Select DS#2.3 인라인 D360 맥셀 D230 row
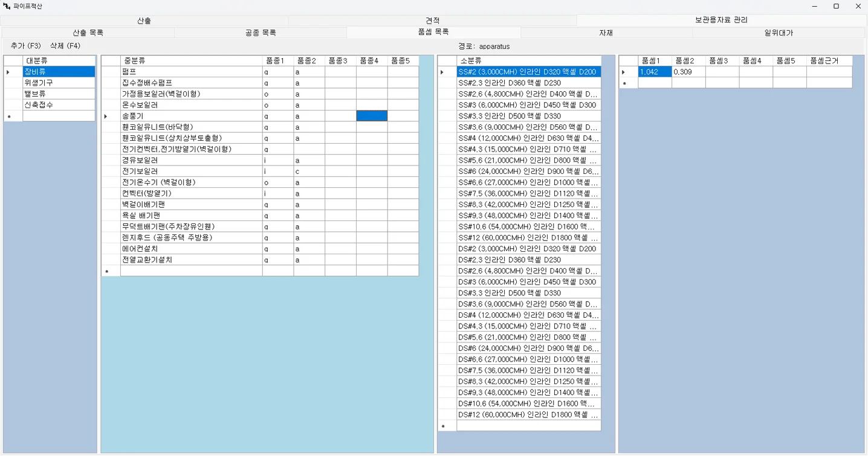This screenshot has width=868, height=456. click(528, 260)
